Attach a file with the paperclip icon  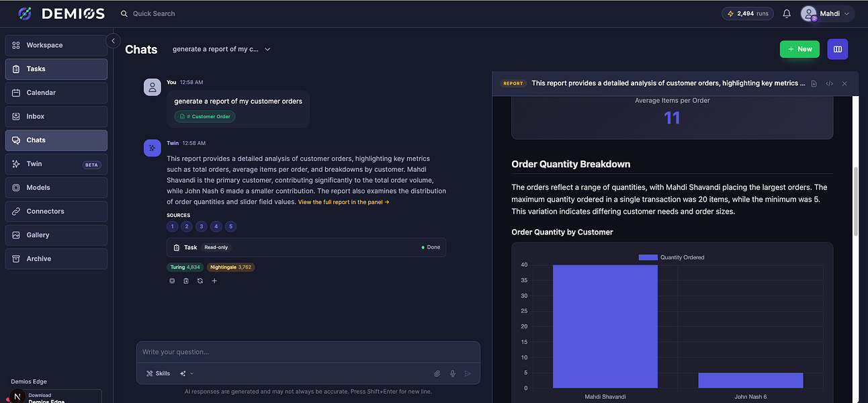click(x=437, y=373)
